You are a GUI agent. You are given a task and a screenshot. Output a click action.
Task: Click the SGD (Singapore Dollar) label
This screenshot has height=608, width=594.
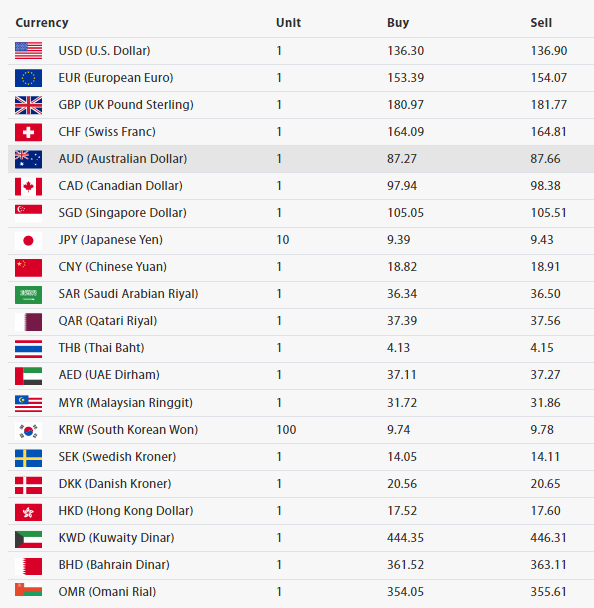point(123,212)
